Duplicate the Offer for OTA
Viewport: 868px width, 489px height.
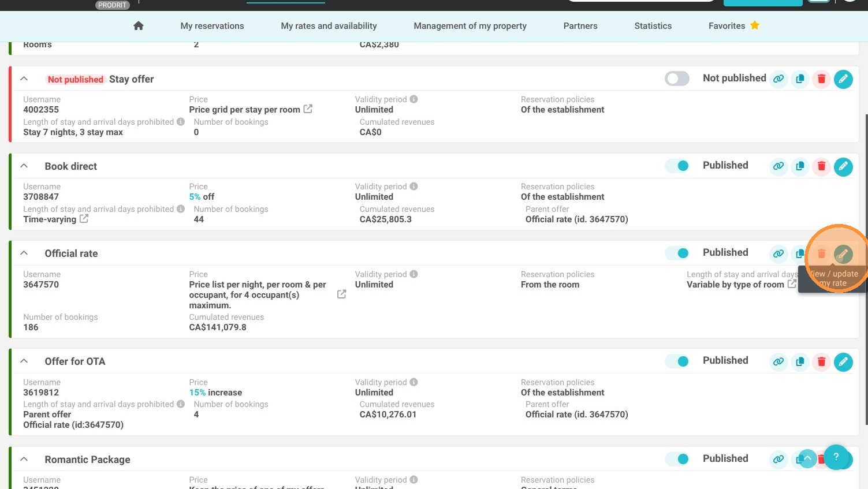click(800, 361)
